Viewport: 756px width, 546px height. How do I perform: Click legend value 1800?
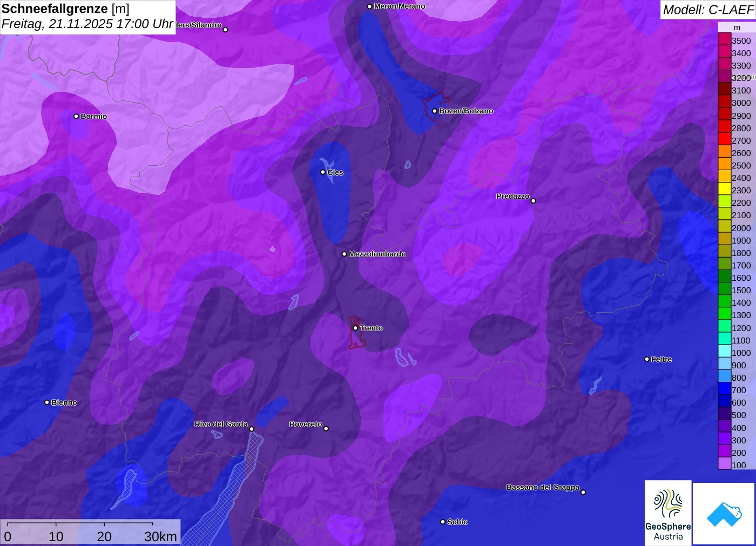point(741,253)
